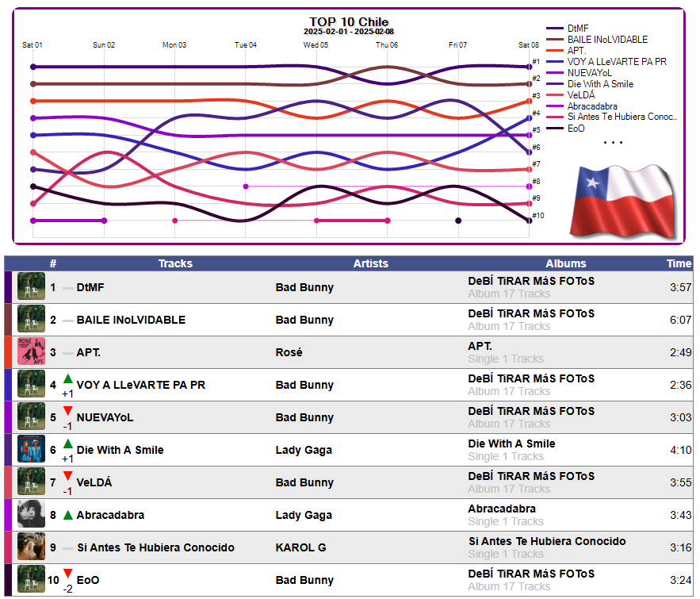700x599 pixels.
Task: Click the red down arrow beside NUEVAYoL
Action: pyautogui.click(x=68, y=411)
